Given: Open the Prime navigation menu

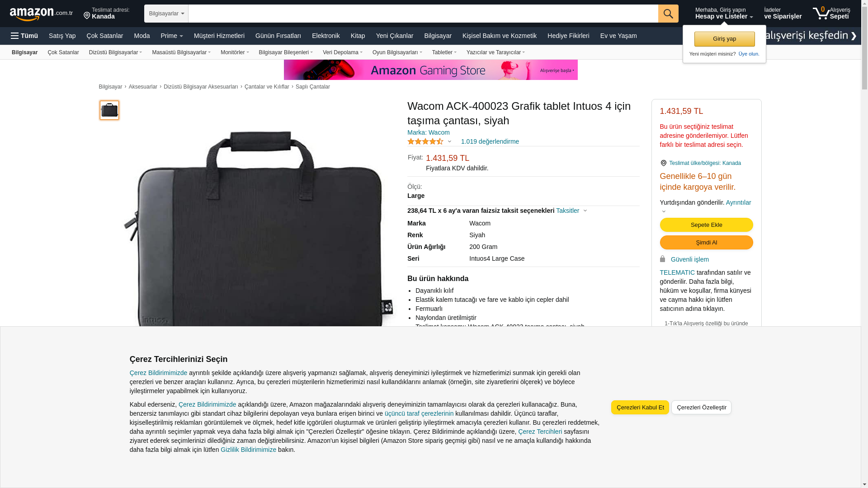Looking at the screenshot, I should tap(172, 36).
